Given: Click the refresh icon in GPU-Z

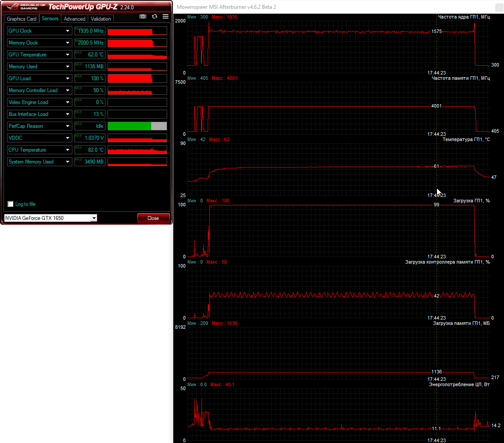Looking at the screenshot, I should 154,16.
